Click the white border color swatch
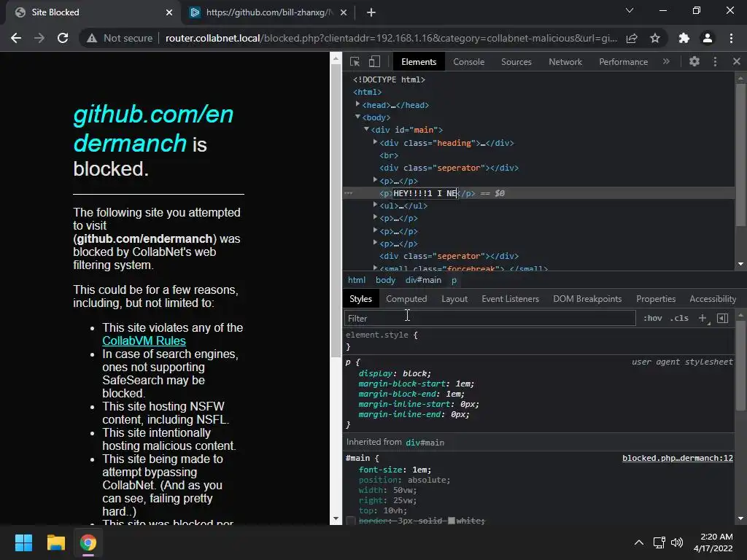This screenshot has width=747, height=560. click(x=451, y=521)
